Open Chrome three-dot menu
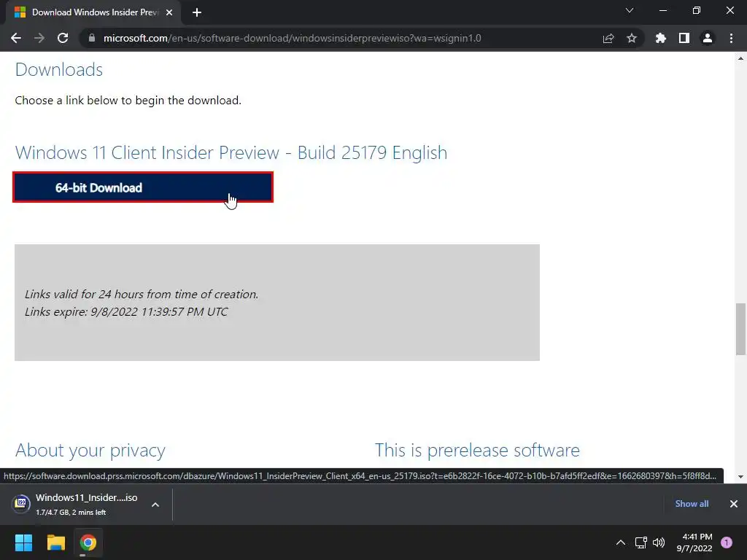This screenshot has height=560, width=747. (x=731, y=38)
